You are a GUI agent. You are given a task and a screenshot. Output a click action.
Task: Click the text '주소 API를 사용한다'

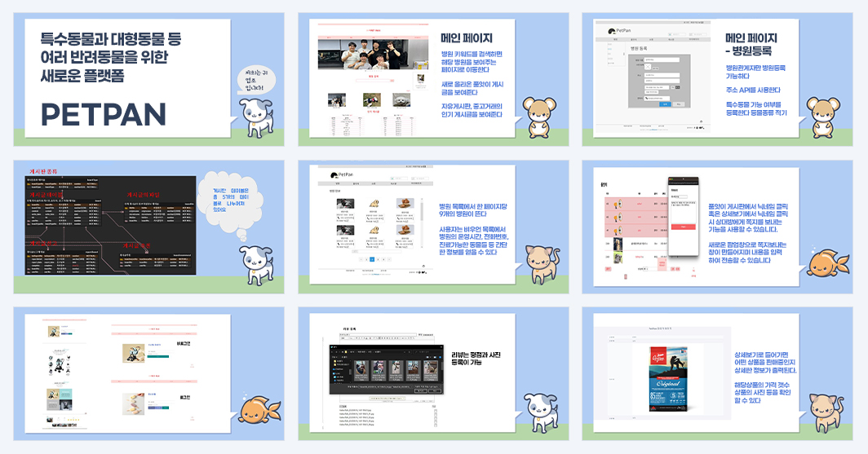click(754, 90)
